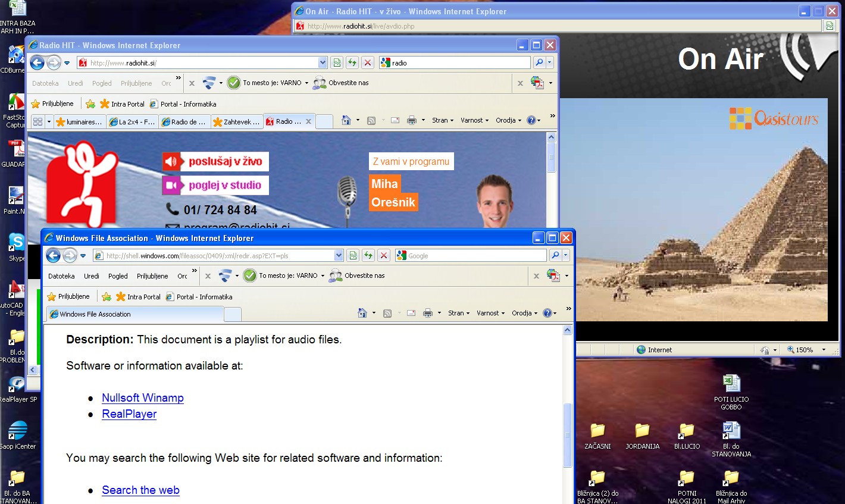This screenshot has height=504, width=845.
Task: Expand 'To mesto je: VARNO' dropdown in Radio HIT
Action: 306,83
